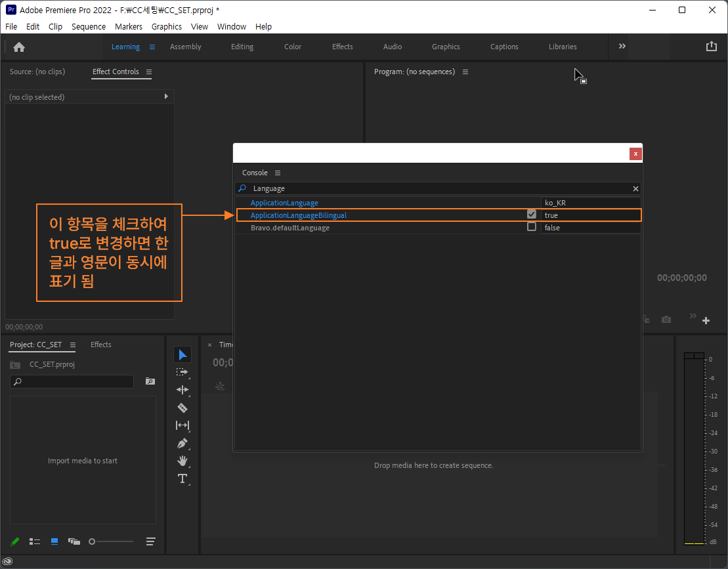Click the Console search box containing Language
This screenshot has width=728, height=569.
(439, 188)
